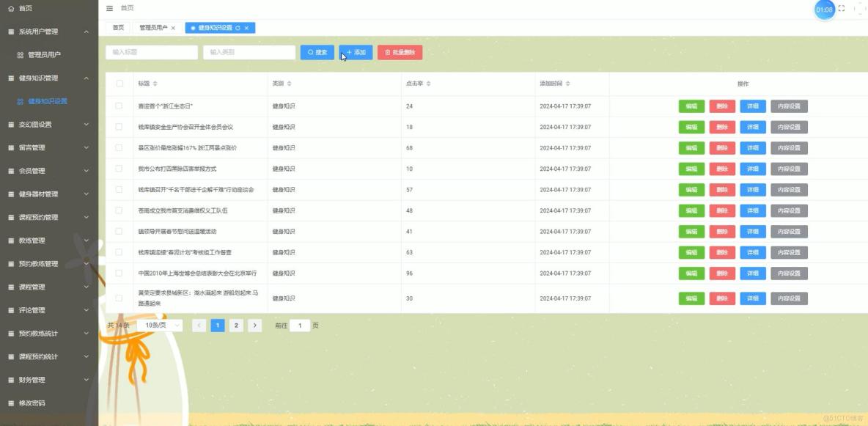Click the 财务管理 module icon

click(x=10, y=380)
